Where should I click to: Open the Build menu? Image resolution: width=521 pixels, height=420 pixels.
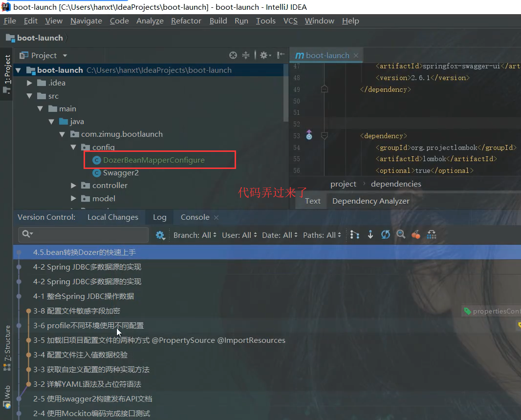point(218,21)
